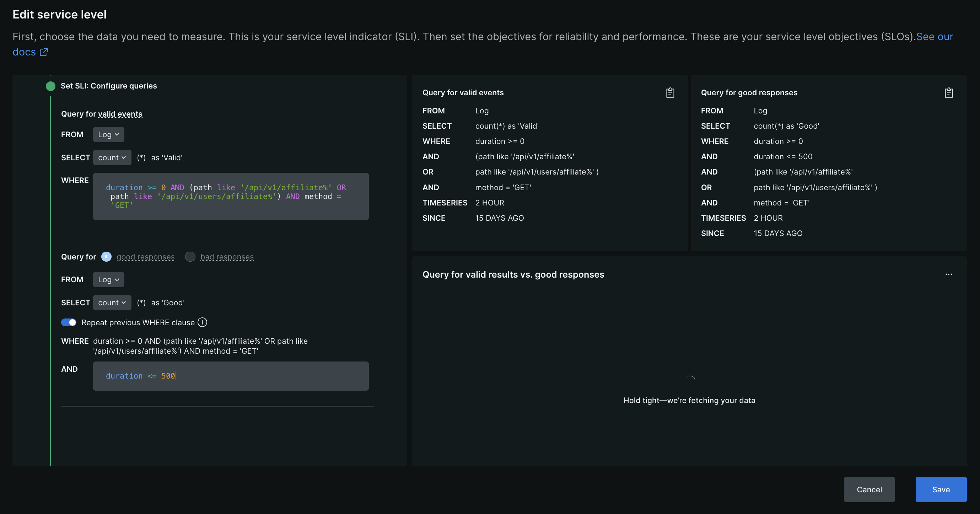Copy the good responses query via clipboard icon

(949, 92)
